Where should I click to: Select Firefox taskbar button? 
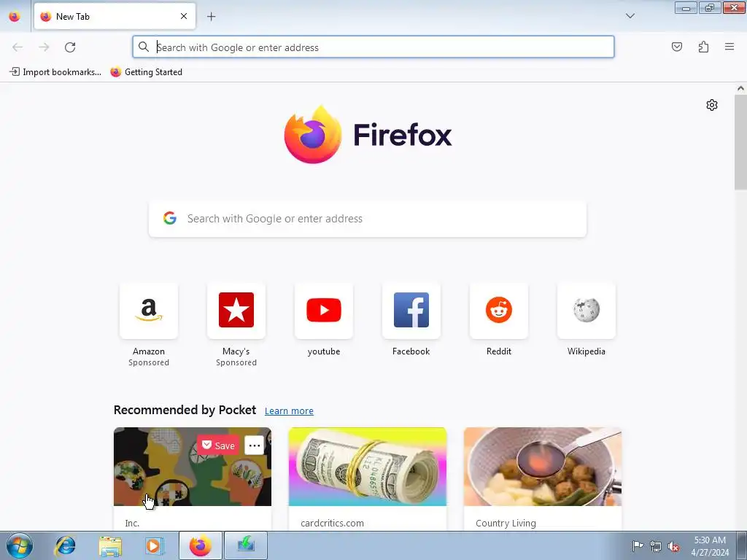pos(201,545)
